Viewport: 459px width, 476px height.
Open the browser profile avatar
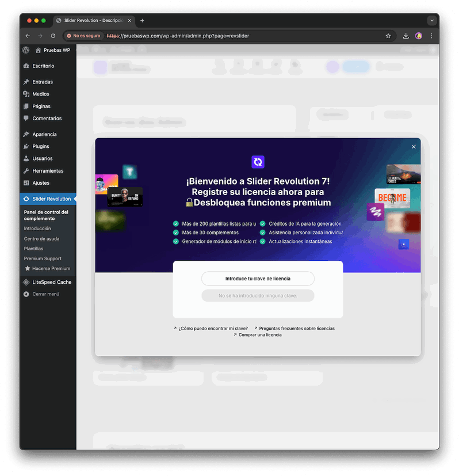click(419, 36)
